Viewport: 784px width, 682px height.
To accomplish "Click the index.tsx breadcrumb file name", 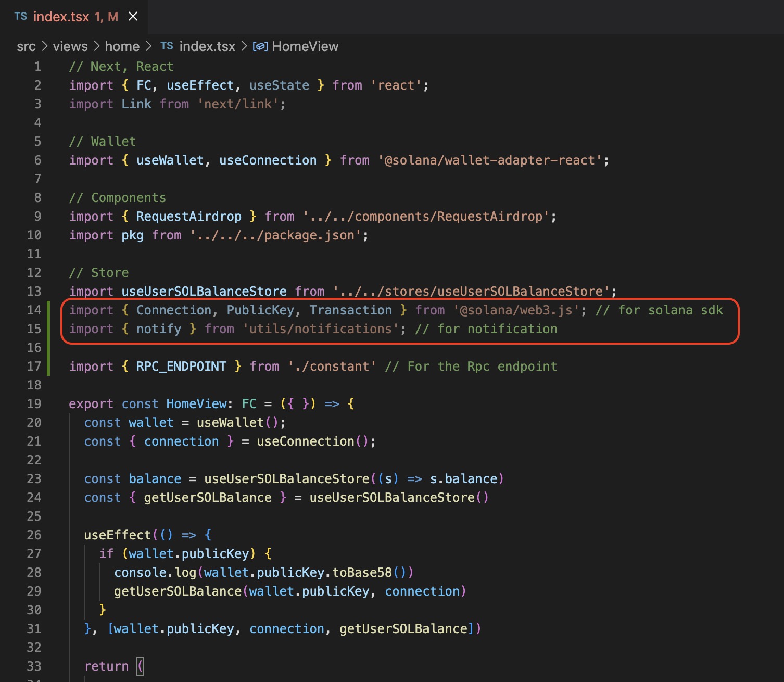I will pos(207,46).
